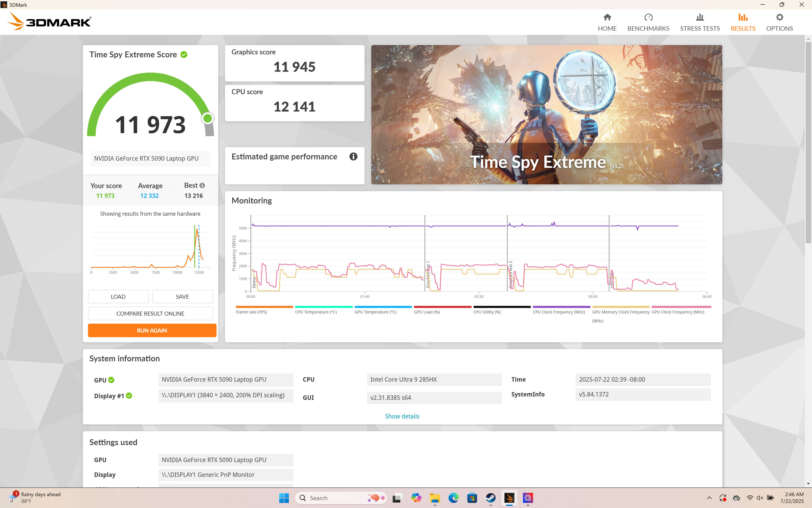Click the 3DMark taskbar icon
This screenshot has width=812, height=508.
coord(509,498)
